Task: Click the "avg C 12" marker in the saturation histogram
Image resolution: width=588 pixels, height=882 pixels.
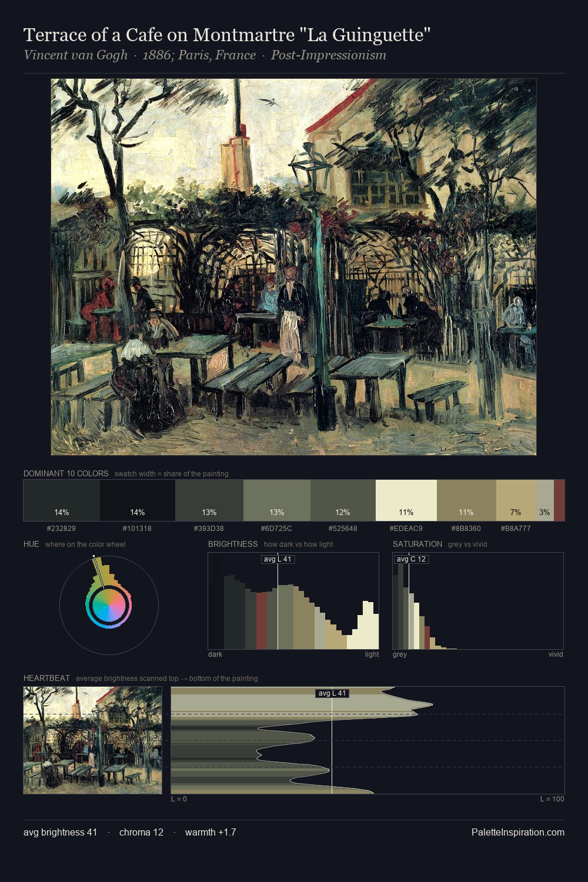Action: (411, 559)
